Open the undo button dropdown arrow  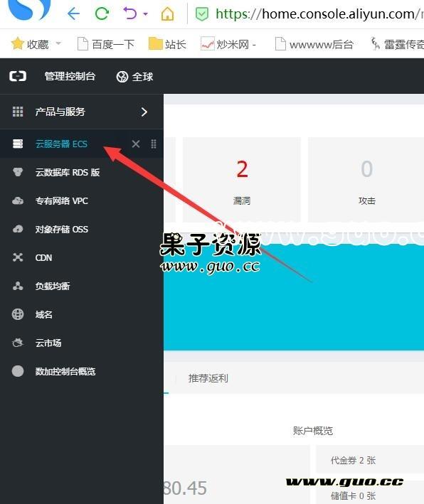coord(145,14)
